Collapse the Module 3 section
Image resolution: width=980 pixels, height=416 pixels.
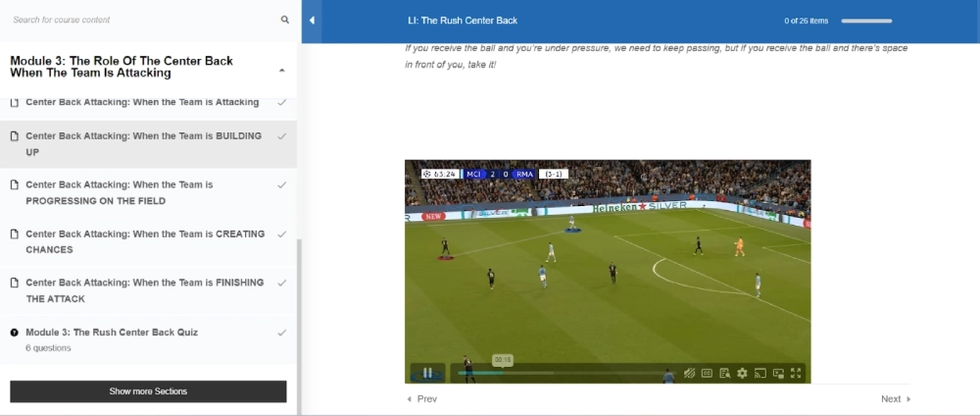[282, 71]
